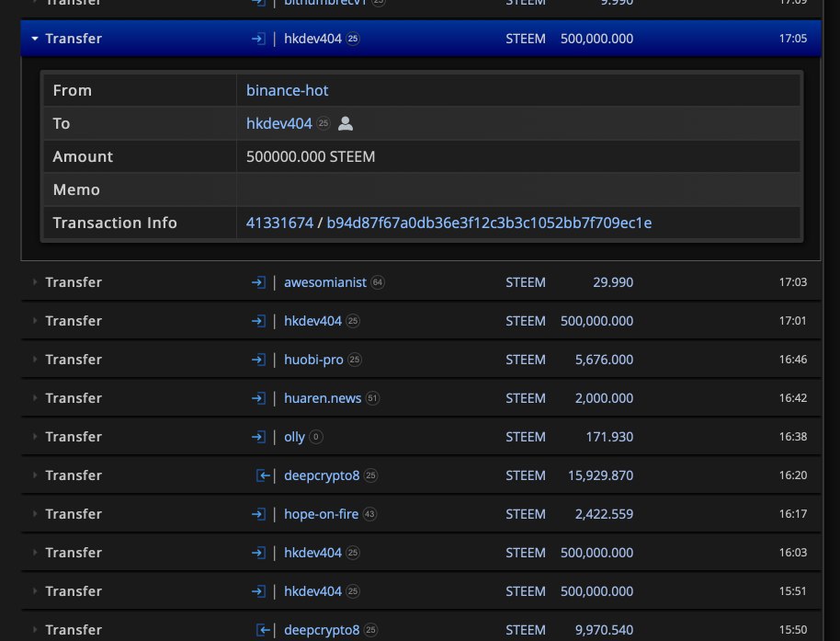The width and height of the screenshot is (840, 641).
Task: Click outgoing arrow icon in the 17:05 row
Action: click(x=258, y=39)
